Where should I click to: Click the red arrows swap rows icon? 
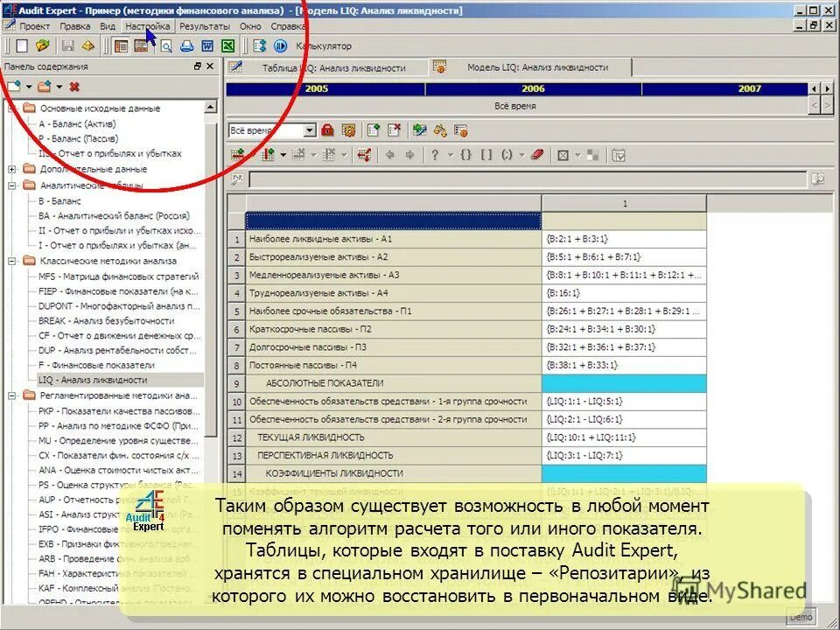click(364, 156)
